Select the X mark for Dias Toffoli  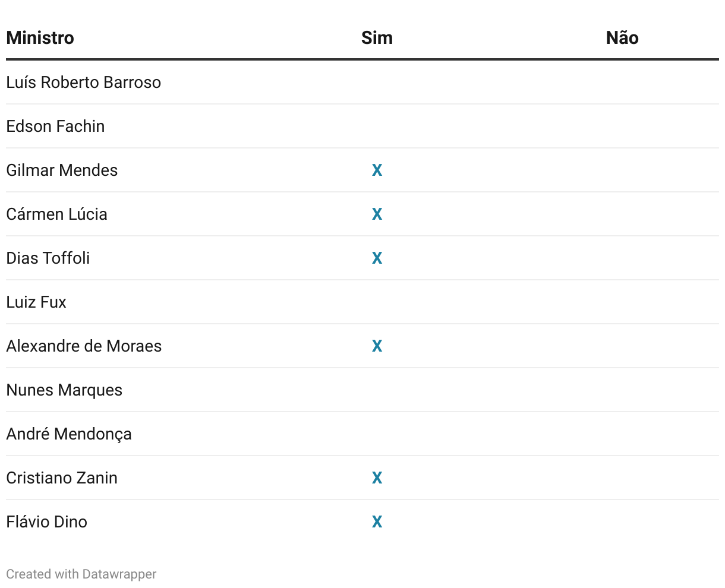(377, 258)
